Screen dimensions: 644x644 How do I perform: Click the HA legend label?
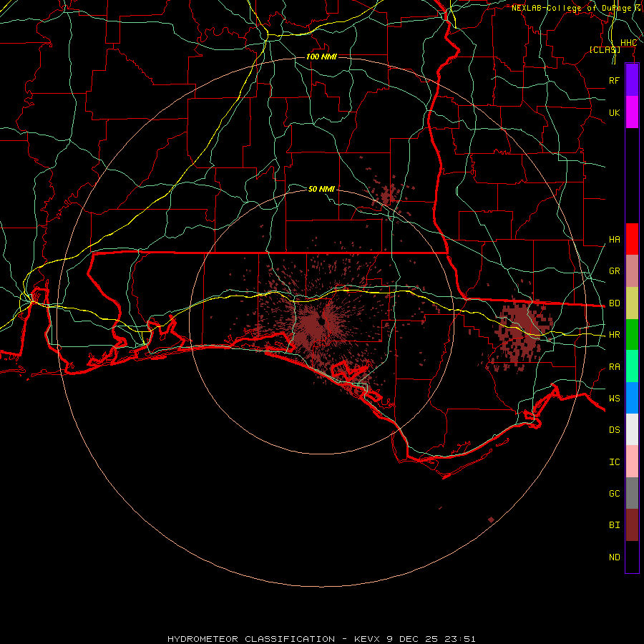(614, 240)
